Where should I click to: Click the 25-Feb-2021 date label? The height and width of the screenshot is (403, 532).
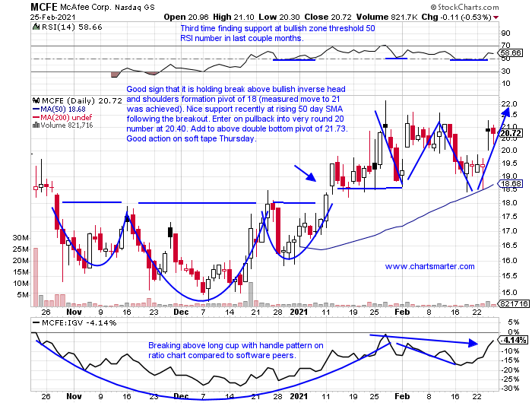[x=52, y=17]
